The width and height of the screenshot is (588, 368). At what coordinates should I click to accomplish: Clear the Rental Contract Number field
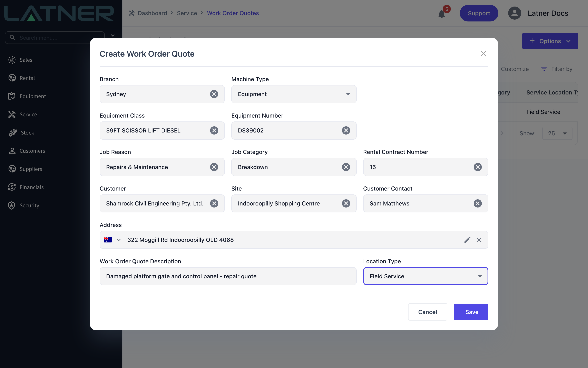[478, 167]
